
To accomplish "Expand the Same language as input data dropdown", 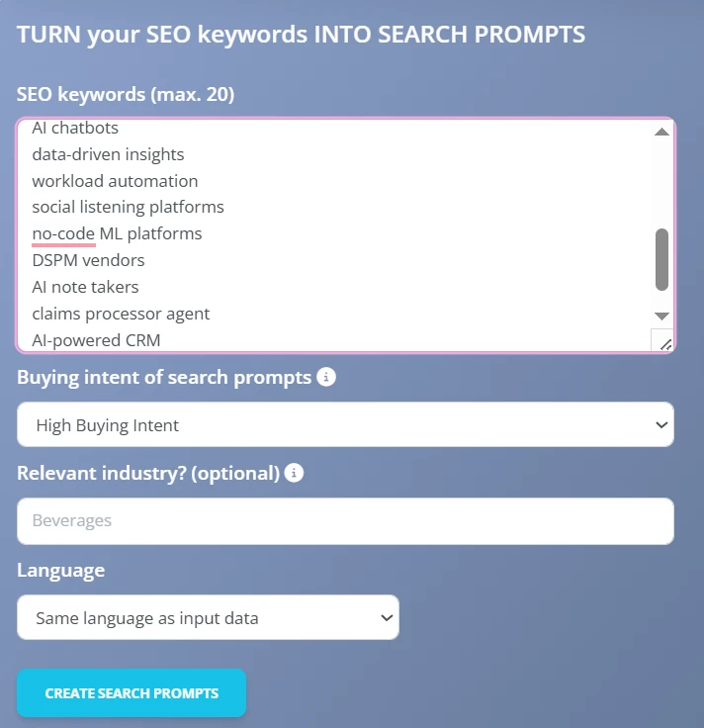I will pyautogui.click(x=208, y=618).
